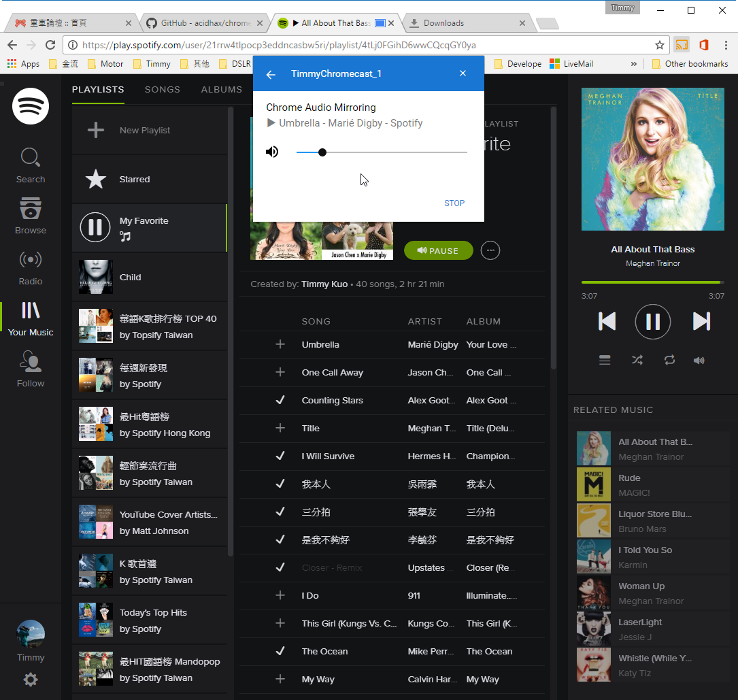Click green PAUSE button
This screenshot has height=700, width=738.
coord(438,250)
